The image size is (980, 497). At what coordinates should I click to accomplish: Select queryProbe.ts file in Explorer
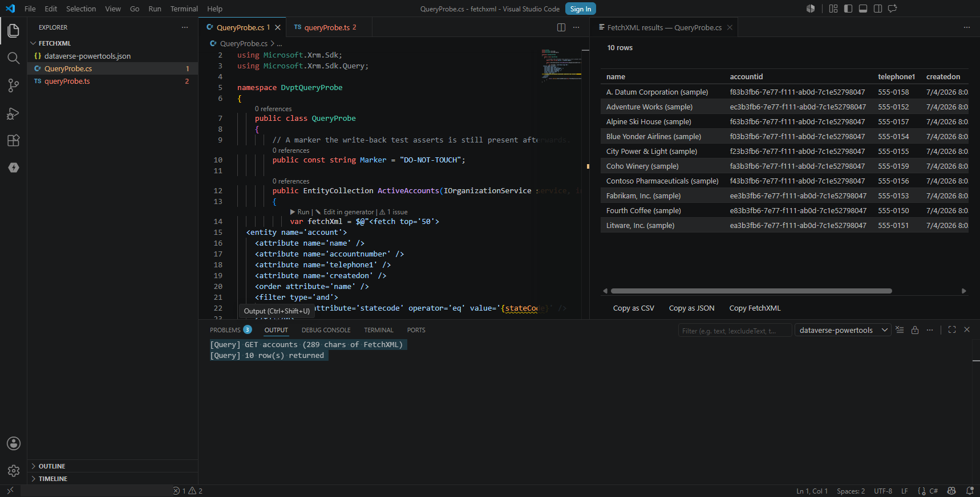coord(113,81)
